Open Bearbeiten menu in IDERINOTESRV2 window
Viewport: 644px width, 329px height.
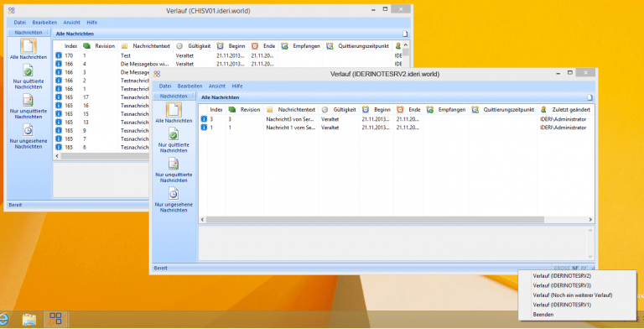click(x=190, y=86)
